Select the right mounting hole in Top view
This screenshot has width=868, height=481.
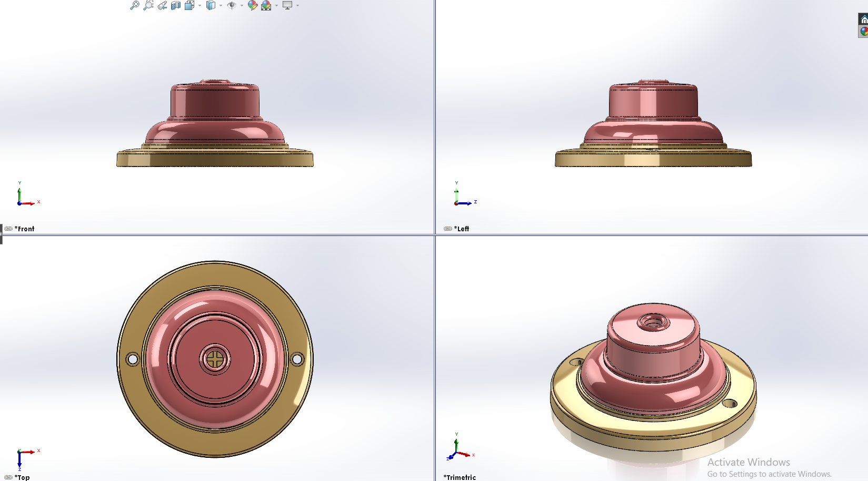[x=297, y=359]
